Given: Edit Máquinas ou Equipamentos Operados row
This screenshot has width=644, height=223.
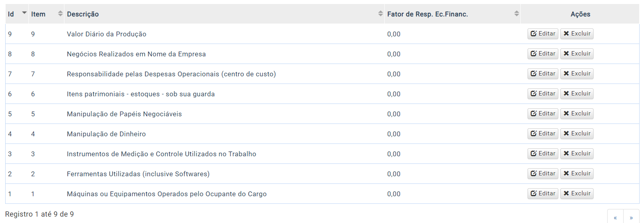Looking at the screenshot, I should click(543, 193).
